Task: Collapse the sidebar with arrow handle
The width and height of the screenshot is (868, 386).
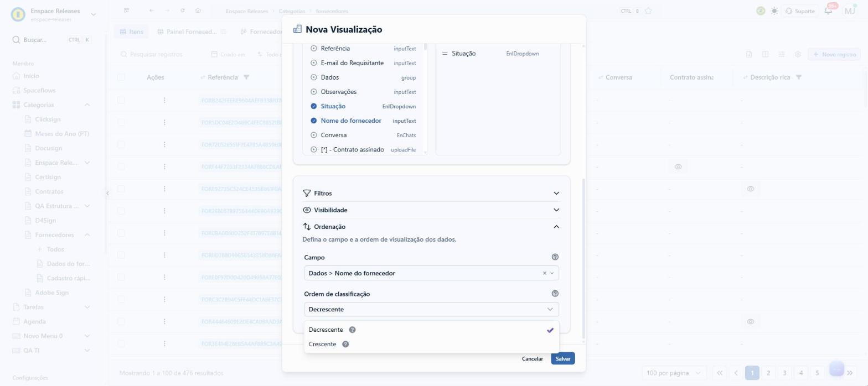Action: click(x=107, y=193)
